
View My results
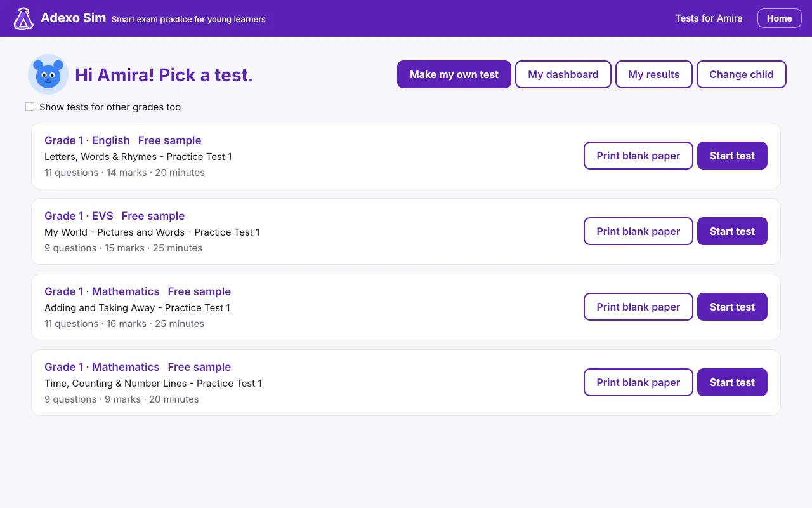[x=654, y=74]
